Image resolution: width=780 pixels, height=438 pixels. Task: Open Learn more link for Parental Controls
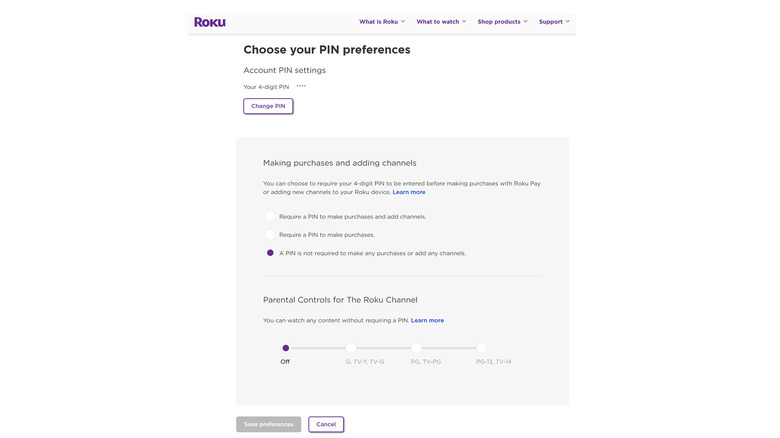(x=427, y=321)
